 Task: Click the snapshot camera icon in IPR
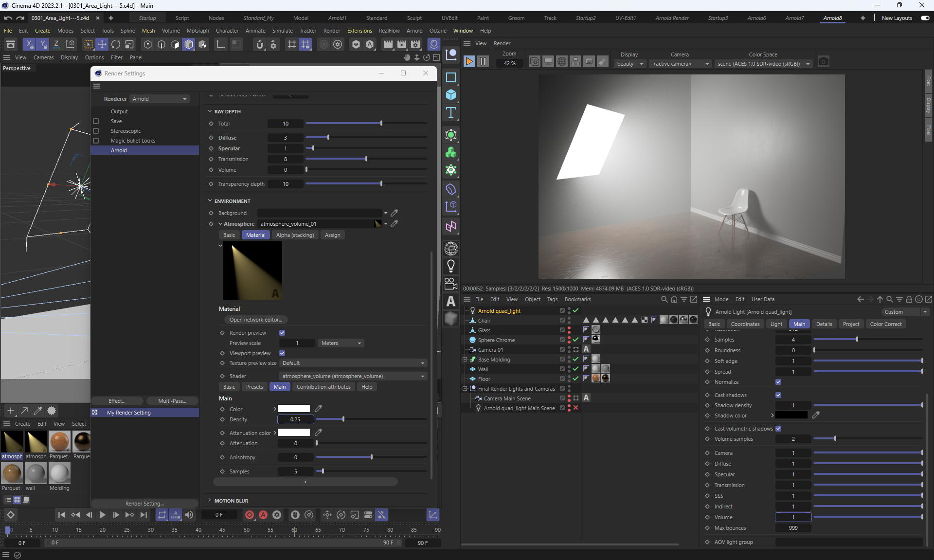(x=823, y=62)
